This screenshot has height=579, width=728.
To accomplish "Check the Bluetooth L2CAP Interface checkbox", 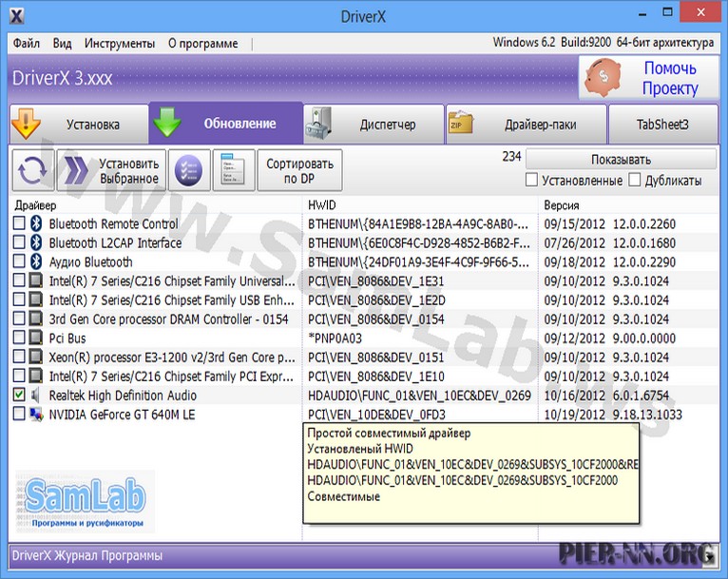I will (19, 242).
